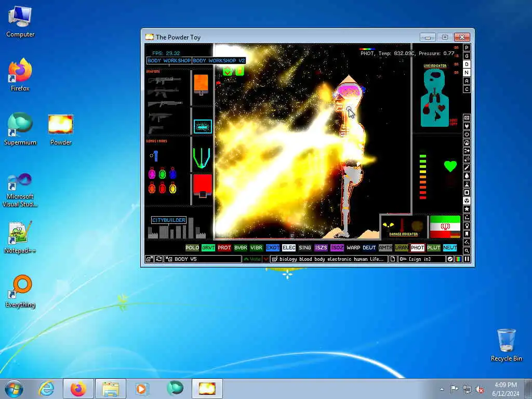Select the Radioactive category icon

(467, 201)
